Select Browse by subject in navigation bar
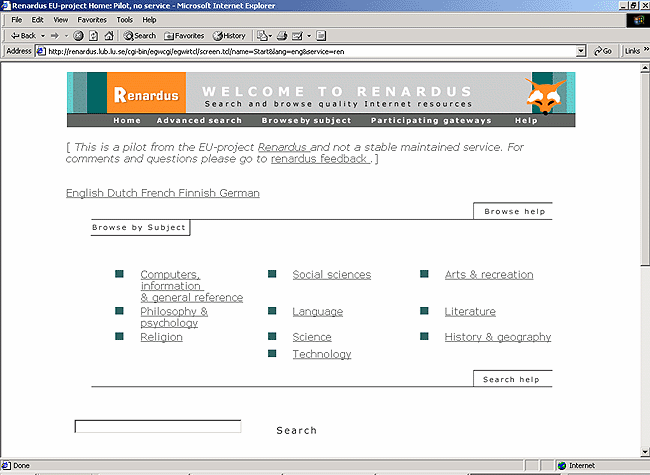Screen dimensions: 650x475 [x=306, y=121]
